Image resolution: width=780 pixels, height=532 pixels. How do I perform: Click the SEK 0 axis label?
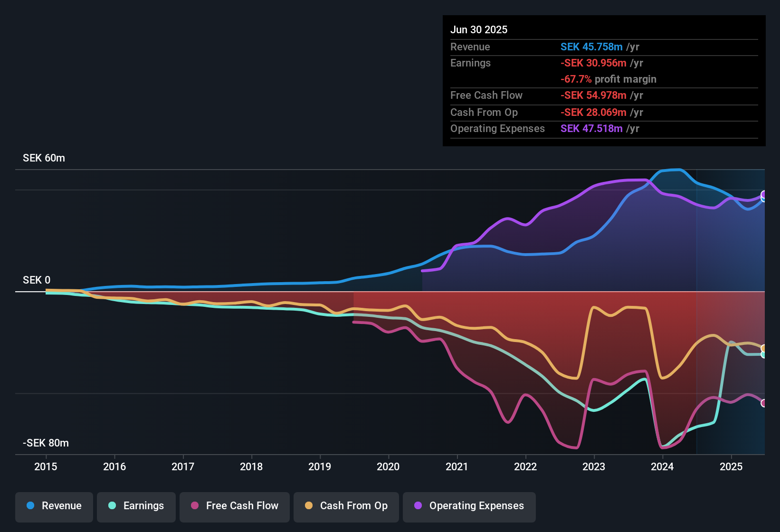tap(37, 280)
